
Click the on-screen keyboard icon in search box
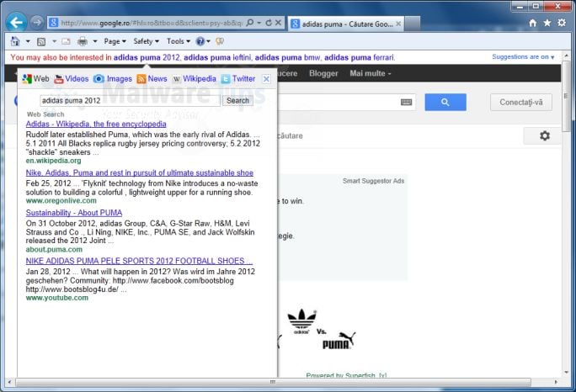(406, 102)
